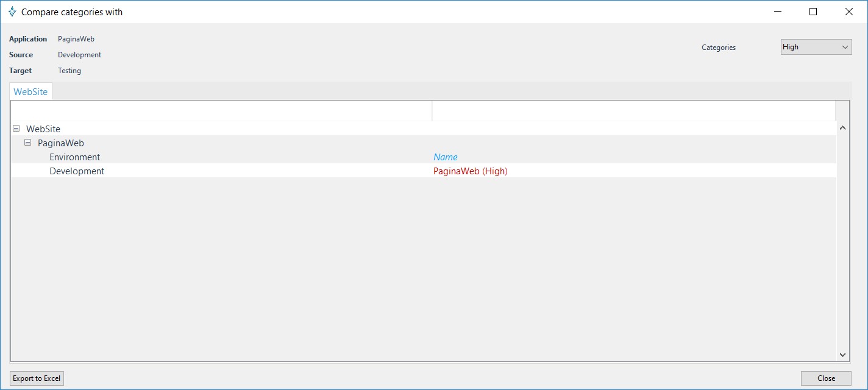The height and width of the screenshot is (390, 868).
Task: Select the Development row
Action: (x=77, y=171)
